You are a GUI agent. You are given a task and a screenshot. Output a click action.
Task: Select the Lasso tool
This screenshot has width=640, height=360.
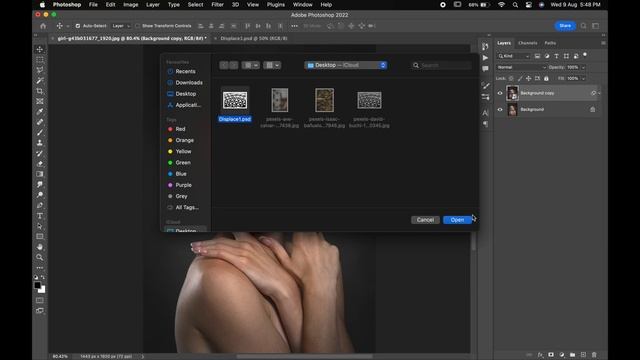(40, 70)
